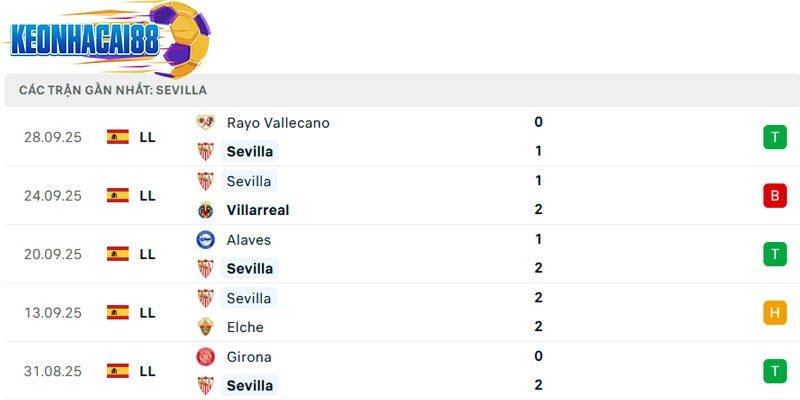Click the Sevilla crest in the 24.09.25 match

[x=205, y=181]
